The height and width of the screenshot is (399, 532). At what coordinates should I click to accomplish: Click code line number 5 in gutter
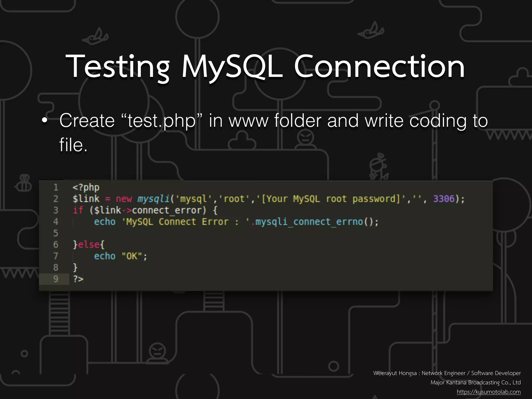coord(56,233)
